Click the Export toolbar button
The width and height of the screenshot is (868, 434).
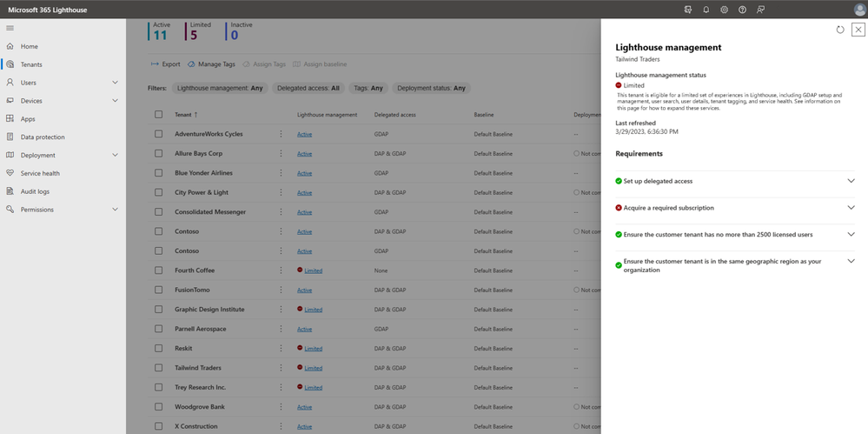click(x=165, y=64)
